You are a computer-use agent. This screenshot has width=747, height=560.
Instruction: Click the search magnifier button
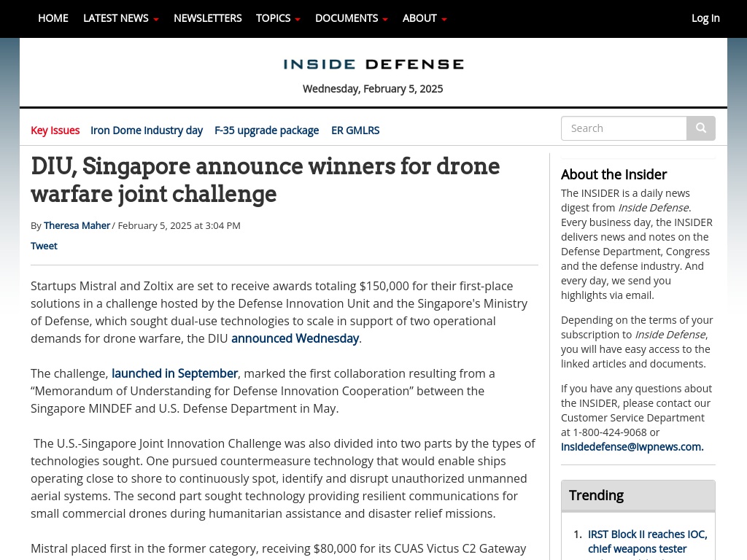point(701,128)
